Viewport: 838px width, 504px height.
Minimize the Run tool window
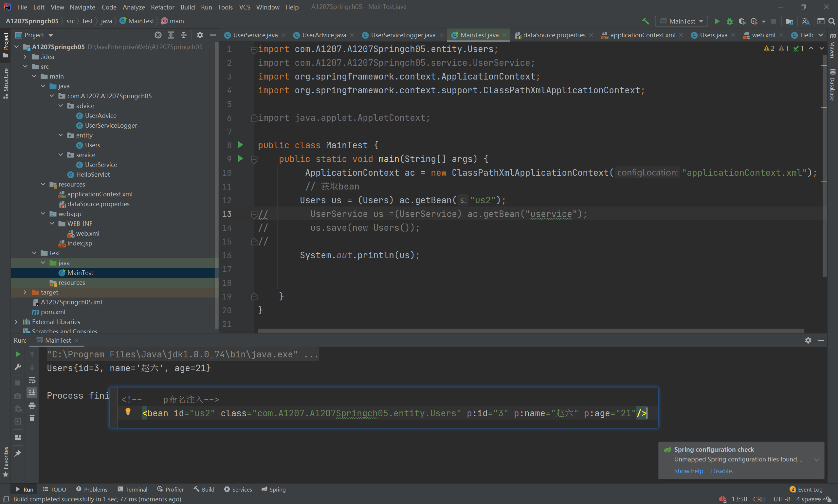coord(821,340)
